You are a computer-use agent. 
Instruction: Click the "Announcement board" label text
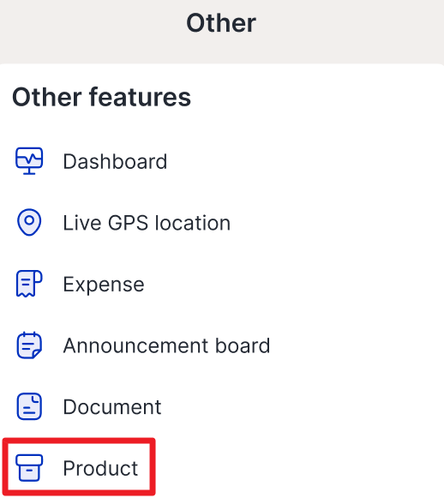(x=166, y=345)
